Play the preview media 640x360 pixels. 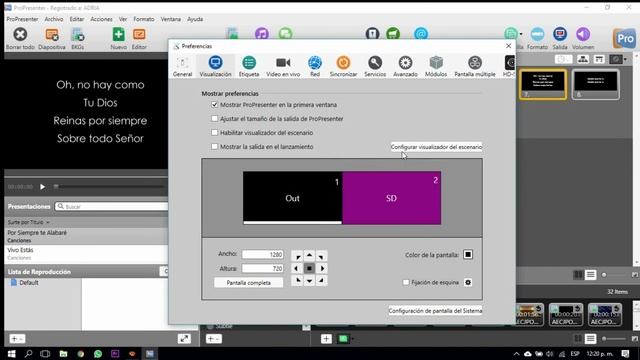(x=42, y=187)
